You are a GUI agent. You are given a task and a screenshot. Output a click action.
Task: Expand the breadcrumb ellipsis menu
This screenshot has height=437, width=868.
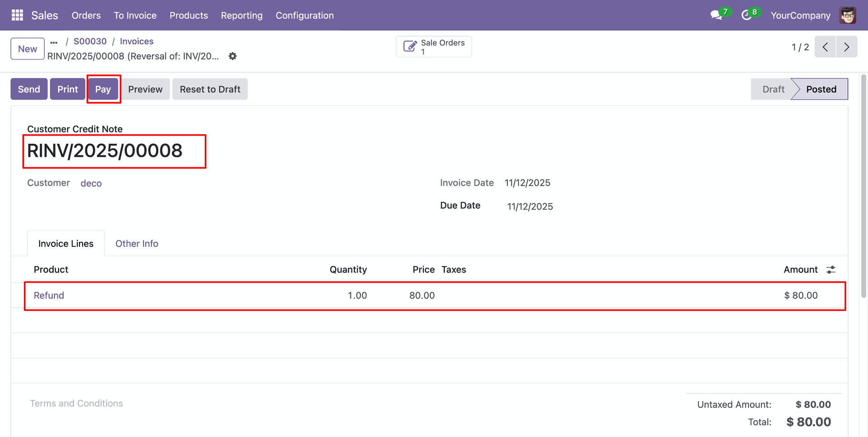(x=54, y=42)
